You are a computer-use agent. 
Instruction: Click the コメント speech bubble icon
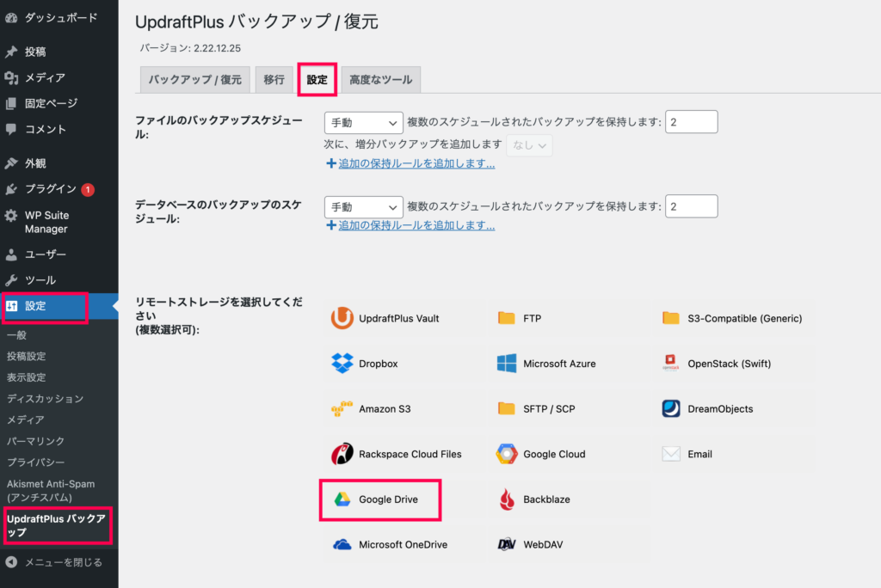pyautogui.click(x=11, y=129)
